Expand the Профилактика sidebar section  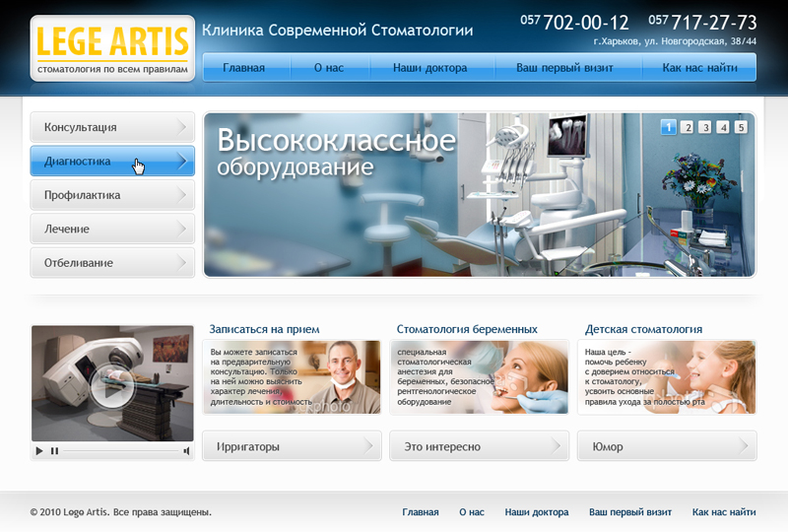(182, 195)
